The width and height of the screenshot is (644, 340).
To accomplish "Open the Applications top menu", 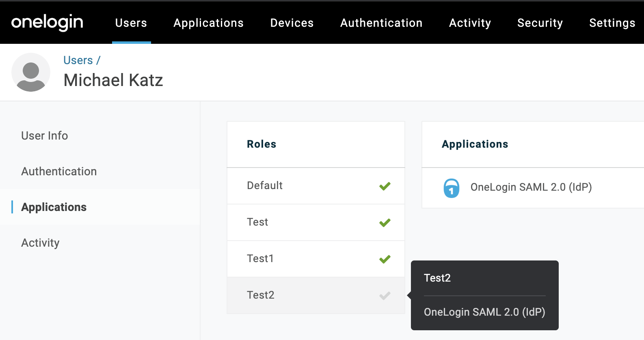I will coord(209,23).
